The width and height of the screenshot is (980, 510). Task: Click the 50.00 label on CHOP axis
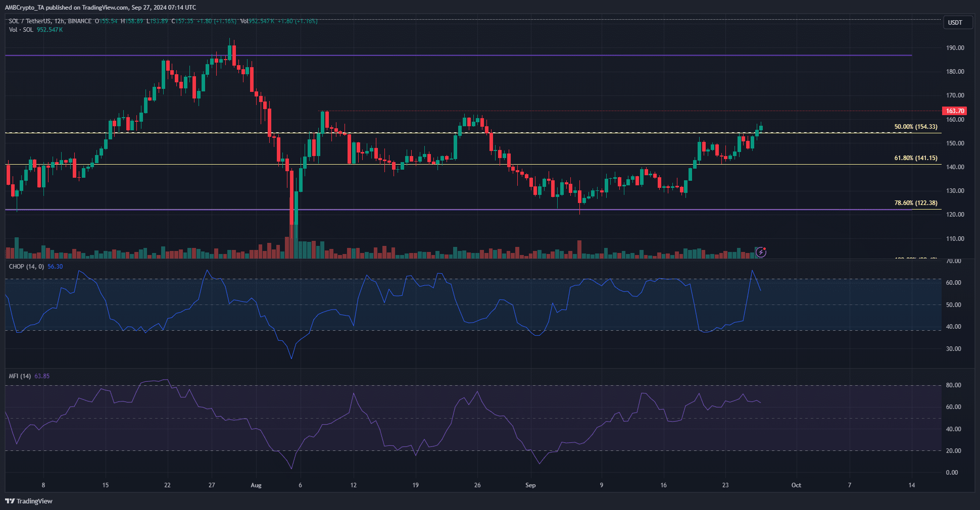click(x=953, y=305)
